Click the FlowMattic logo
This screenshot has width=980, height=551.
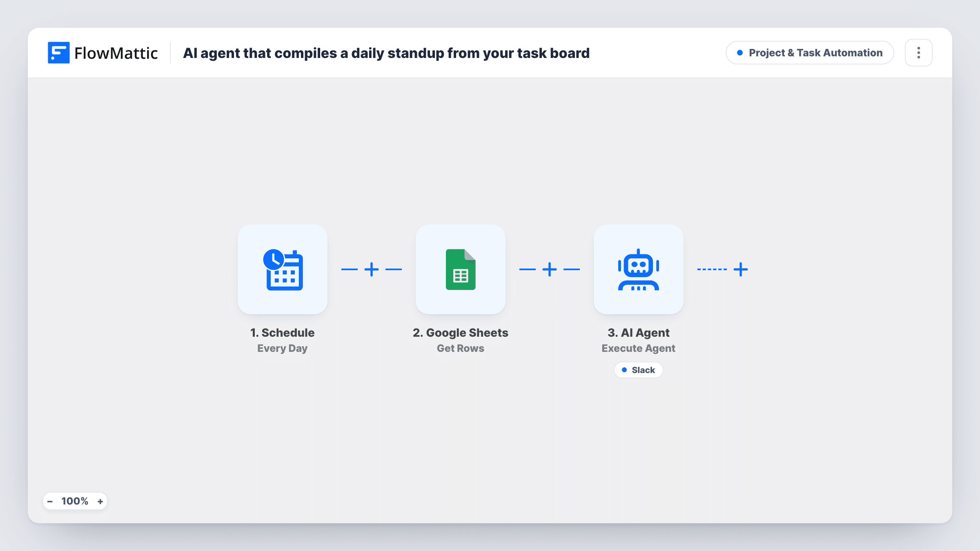[102, 53]
